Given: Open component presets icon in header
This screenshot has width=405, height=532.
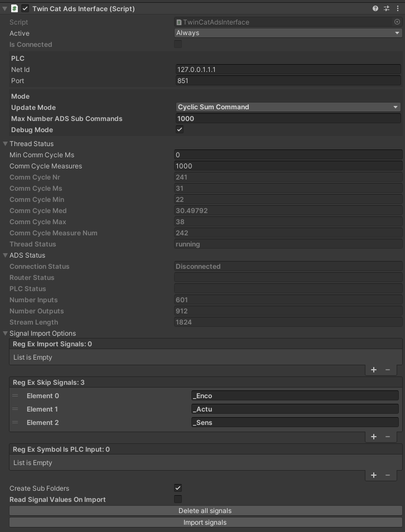Looking at the screenshot, I should click(x=386, y=9).
